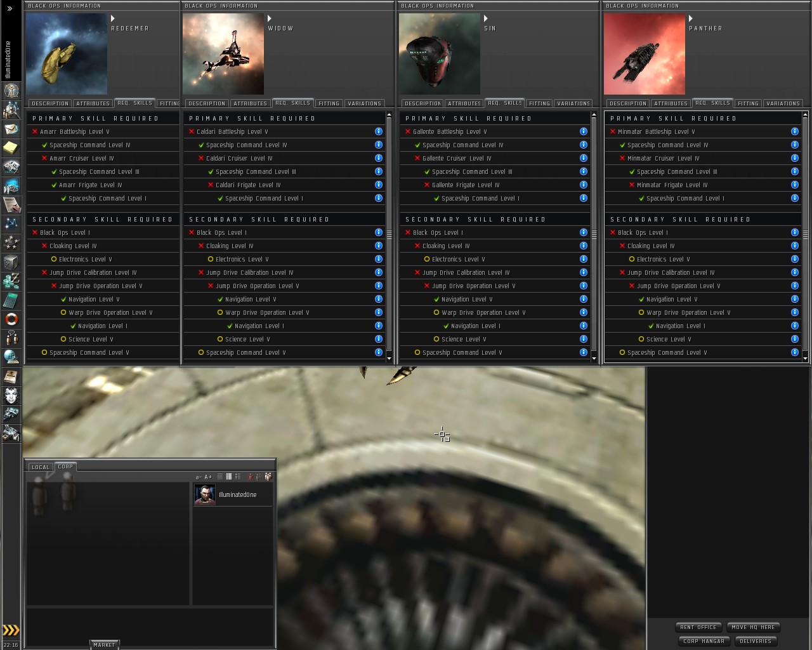Image resolution: width=812 pixels, height=650 pixels.
Task: Show info for Black Ops Level I in Panther panel
Action: (x=795, y=232)
